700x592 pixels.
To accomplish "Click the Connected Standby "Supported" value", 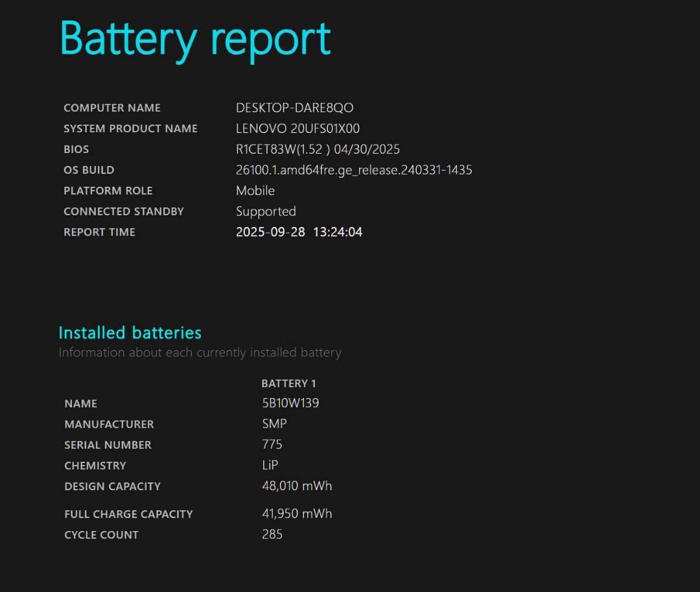I will click(x=266, y=211).
